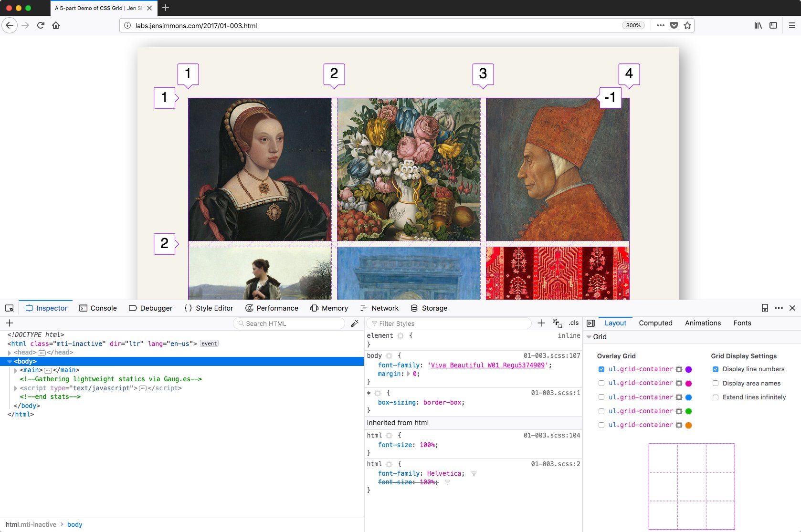This screenshot has width=801, height=532.
Task: Enable overlay for third ul.grid-container
Action: [601, 397]
